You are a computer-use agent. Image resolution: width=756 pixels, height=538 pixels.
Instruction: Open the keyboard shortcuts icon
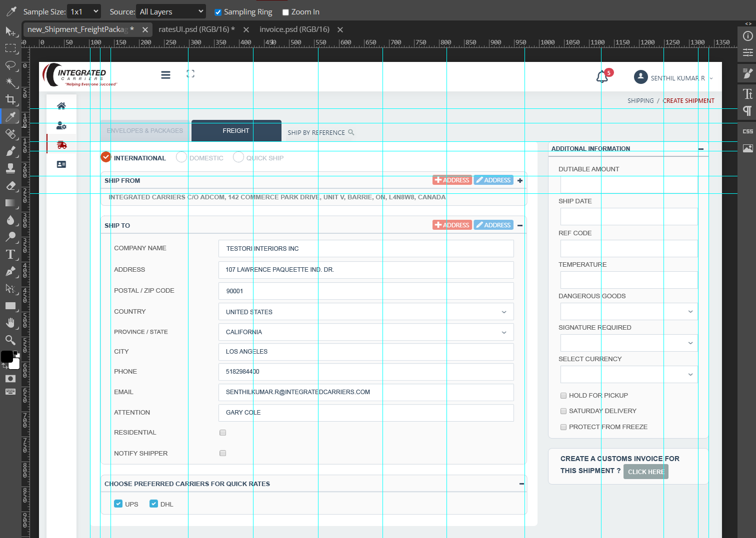[x=10, y=392]
